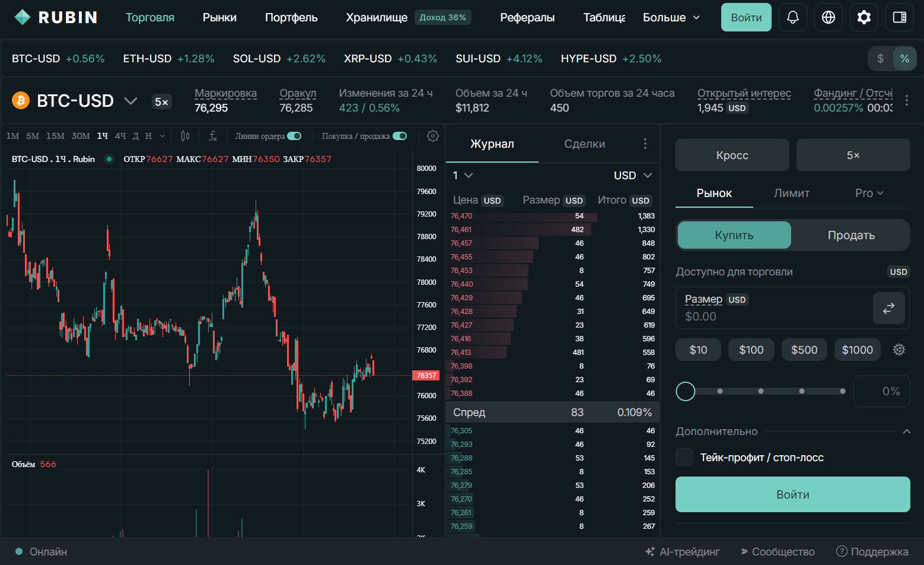Toggle the side panel layout icon
This screenshot has height=565, width=924.
[900, 17]
